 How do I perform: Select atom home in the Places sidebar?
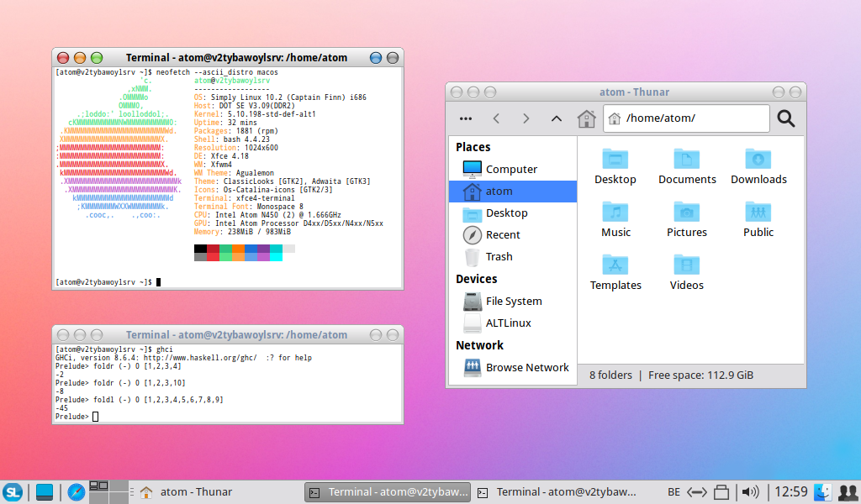[513, 192]
